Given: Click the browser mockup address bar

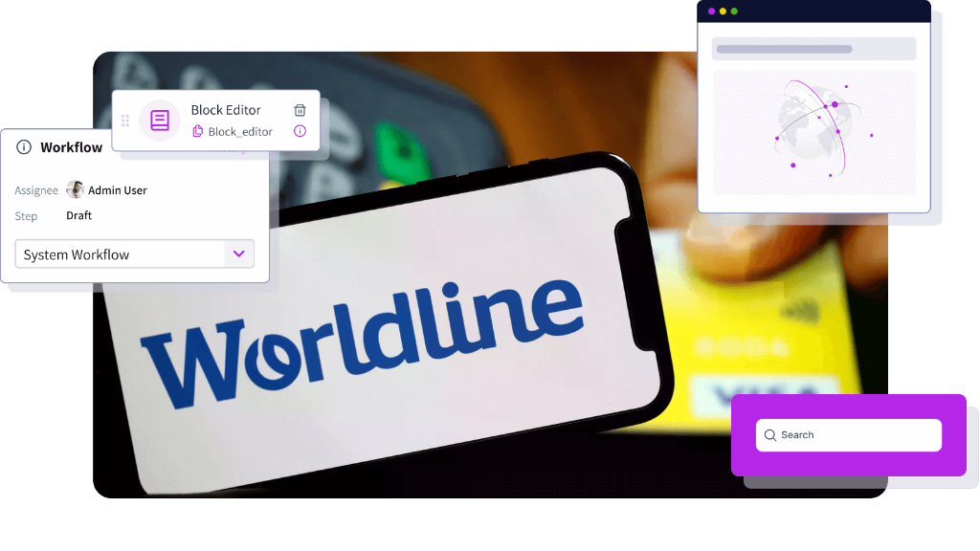Looking at the screenshot, I should tap(813, 49).
